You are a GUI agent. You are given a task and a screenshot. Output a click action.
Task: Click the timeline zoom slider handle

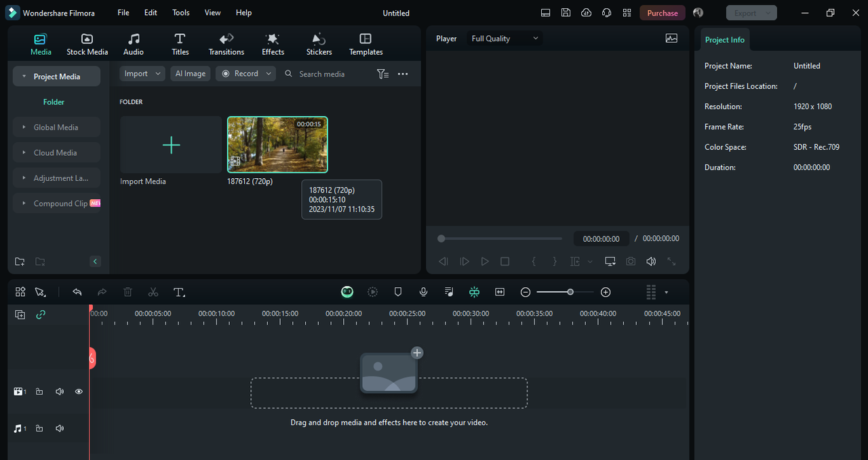[570, 292]
